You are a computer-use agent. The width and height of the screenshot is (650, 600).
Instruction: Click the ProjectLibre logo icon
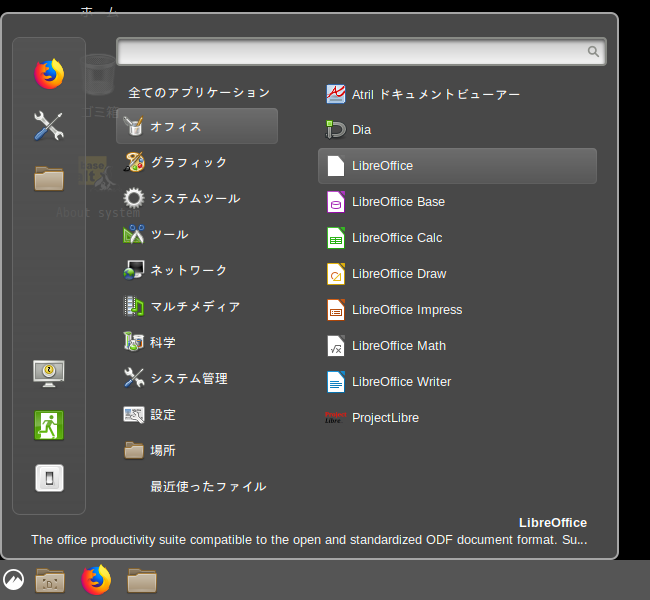[336, 418]
